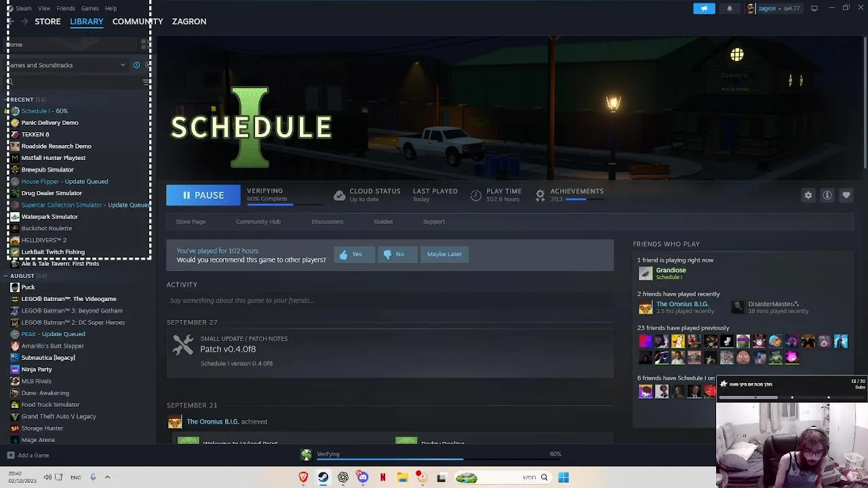Open the View menu

click(44, 8)
